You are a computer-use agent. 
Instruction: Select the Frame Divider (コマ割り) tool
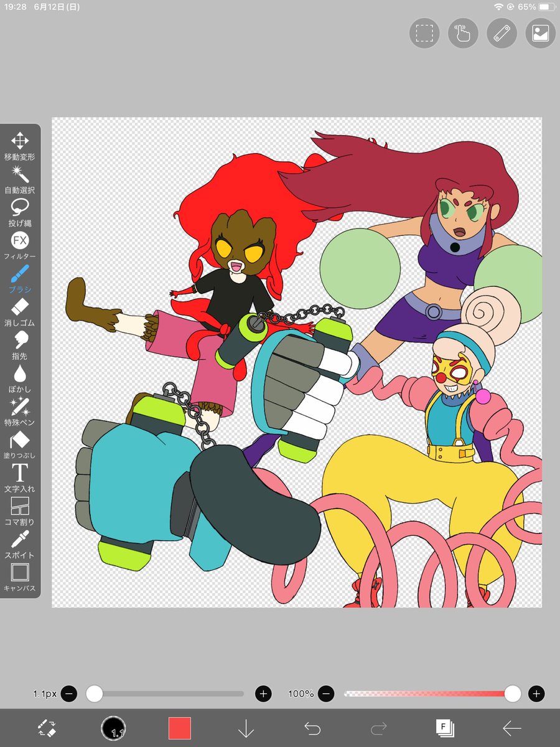[20, 511]
